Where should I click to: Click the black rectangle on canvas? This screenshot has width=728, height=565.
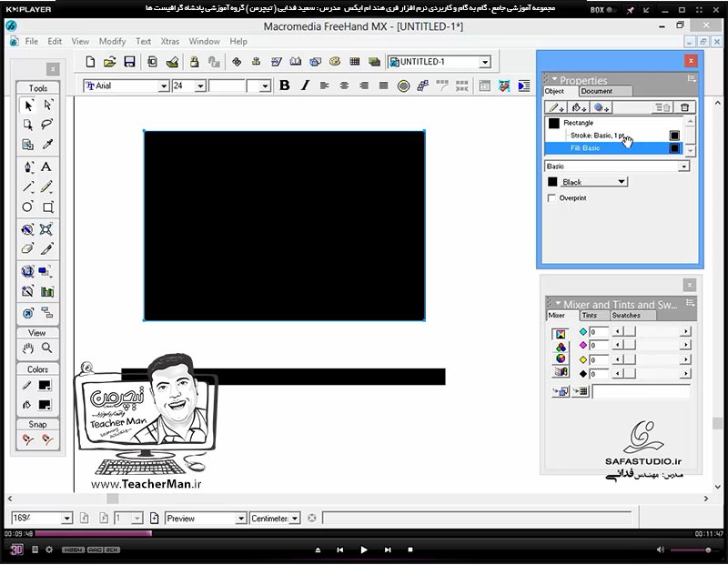pos(284,226)
